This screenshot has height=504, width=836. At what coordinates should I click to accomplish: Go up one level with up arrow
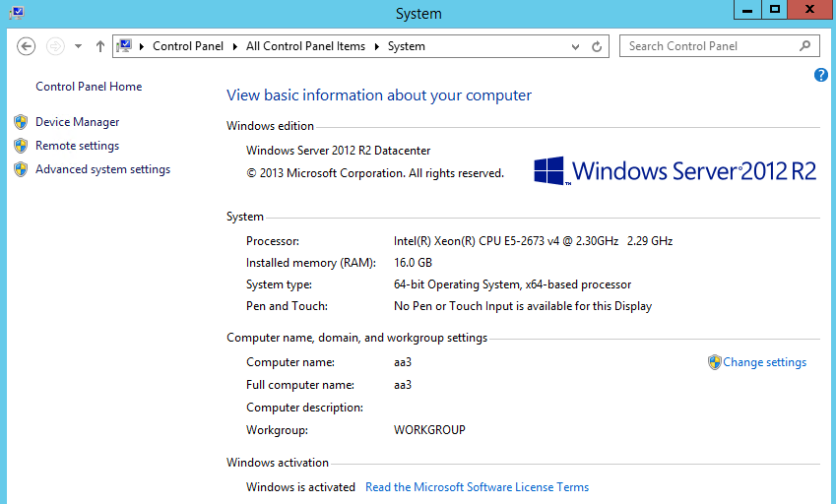(99, 46)
